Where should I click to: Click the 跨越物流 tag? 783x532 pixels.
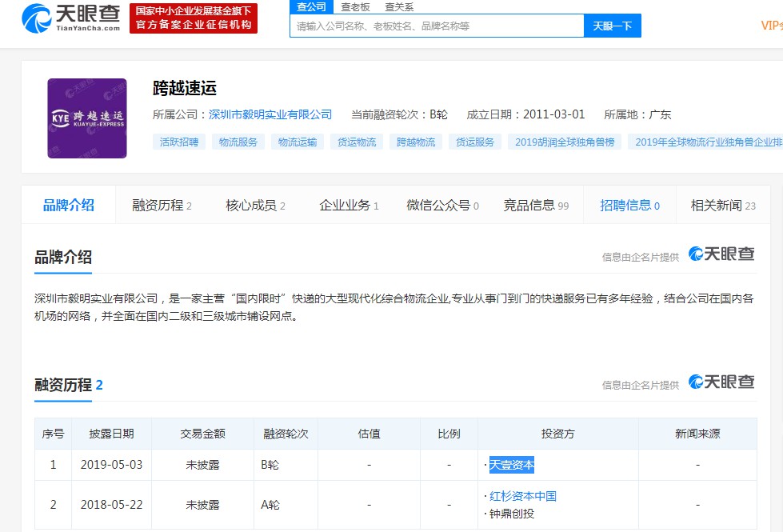[416, 142]
